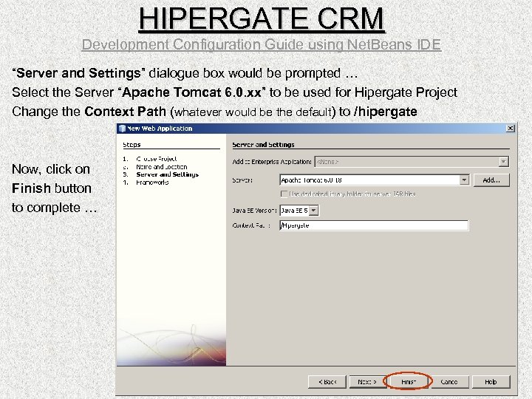The height and width of the screenshot is (399, 532).
Task: Select step 'Name and Location'
Action: coord(162,167)
